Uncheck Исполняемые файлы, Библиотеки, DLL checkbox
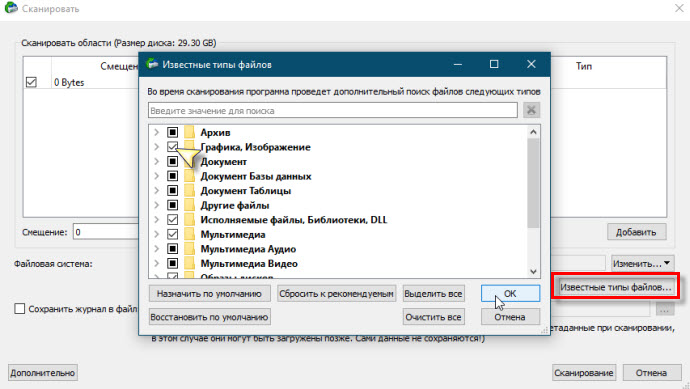Screen dimensions: 690x389 click(172, 220)
